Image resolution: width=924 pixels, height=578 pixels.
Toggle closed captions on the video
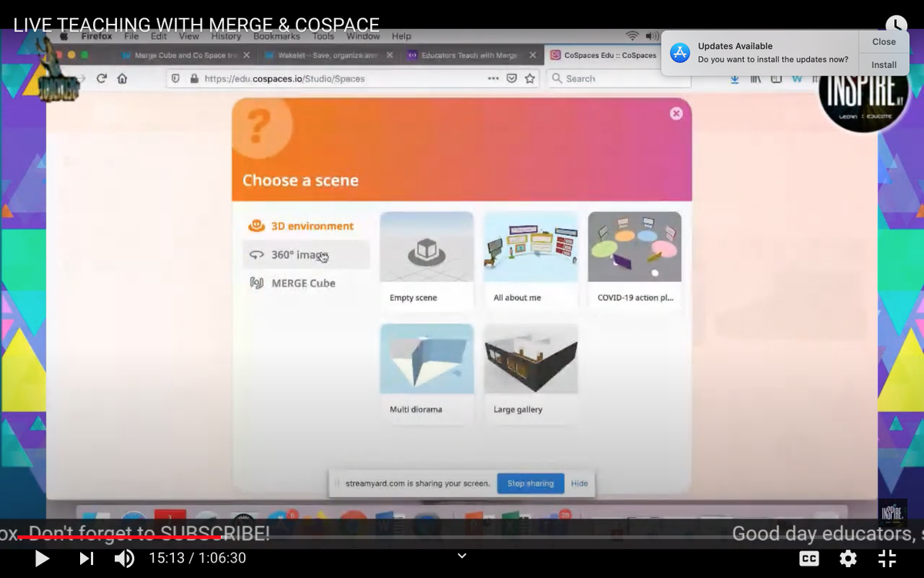[809, 559]
